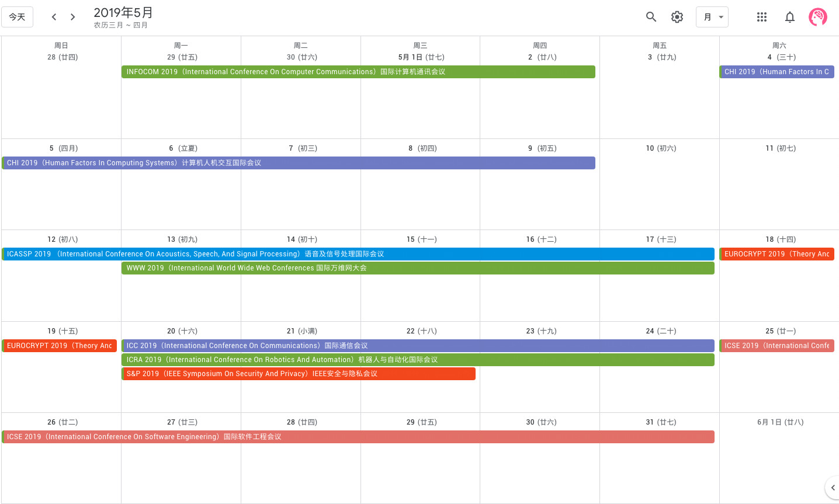
Task: Open CHI 2019 event starting May 5
Action: tap(299, 163)
